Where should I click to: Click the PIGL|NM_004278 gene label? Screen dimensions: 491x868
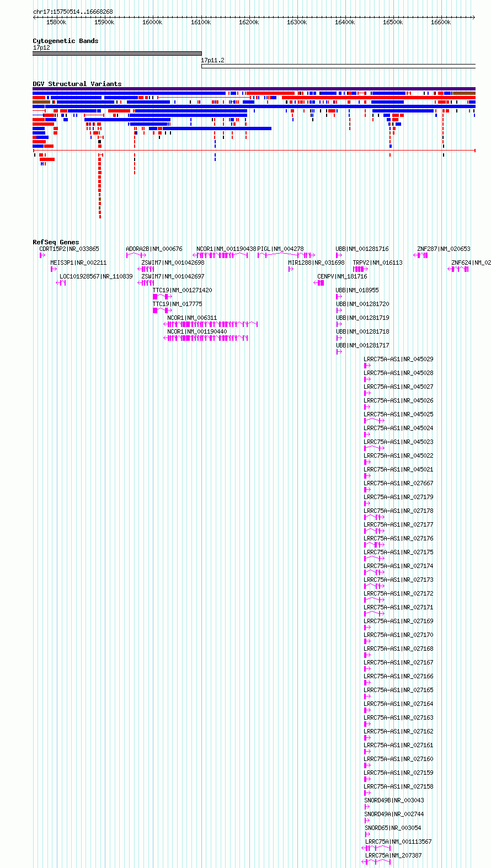tap(280, 249)
